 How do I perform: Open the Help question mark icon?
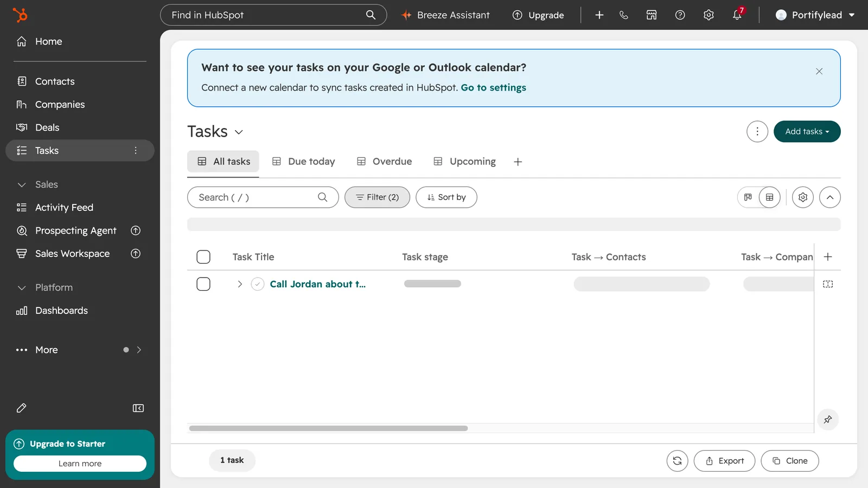(x=680, y=15)
